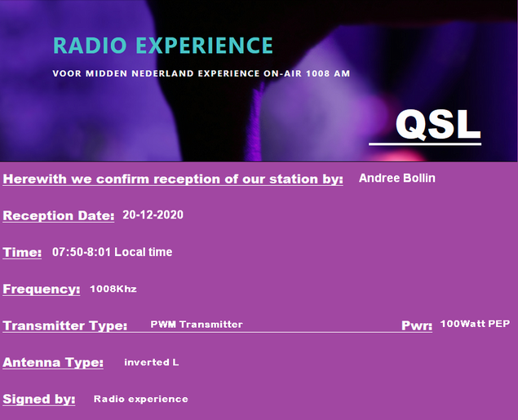Click the VOOR MIDDEN NEDERLAND subtitle line
518x420 pixels.
201,73
